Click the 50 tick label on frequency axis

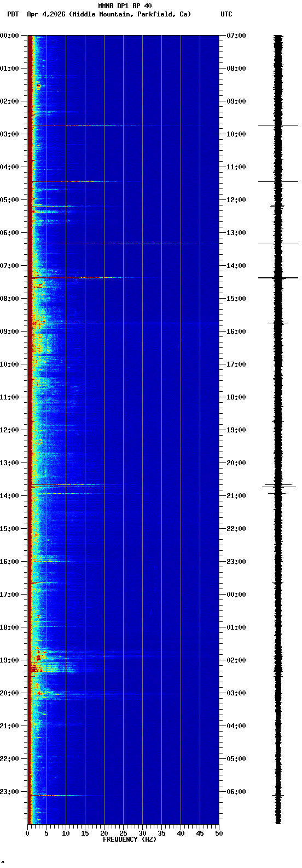[219, 833]
